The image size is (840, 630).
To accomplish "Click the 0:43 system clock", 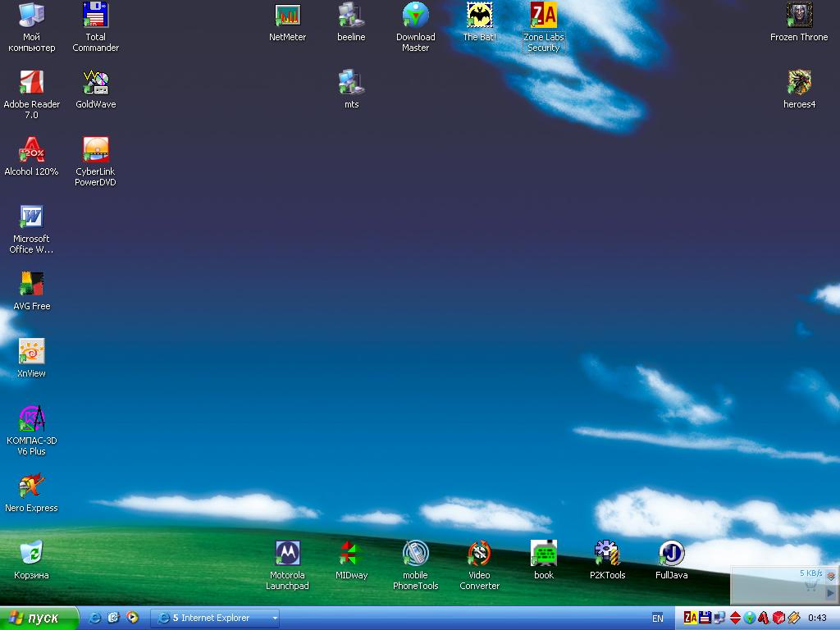I will (x=817, y=619).
